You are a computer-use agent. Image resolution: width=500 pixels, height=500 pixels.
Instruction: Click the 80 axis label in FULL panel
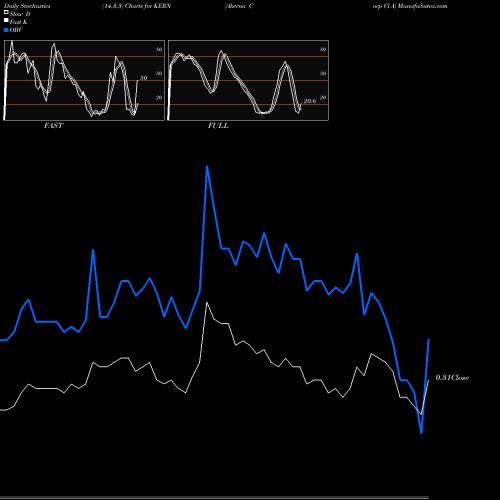click(323, 49)
